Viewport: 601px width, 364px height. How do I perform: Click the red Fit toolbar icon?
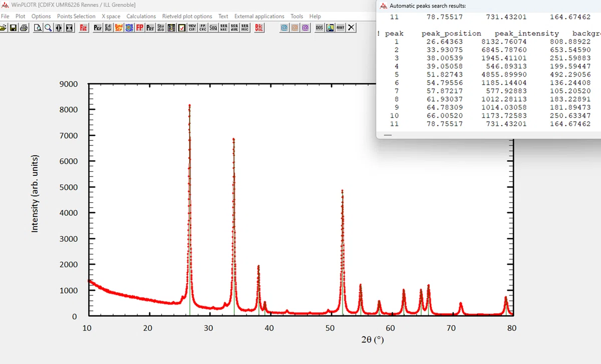pos(84,28)
